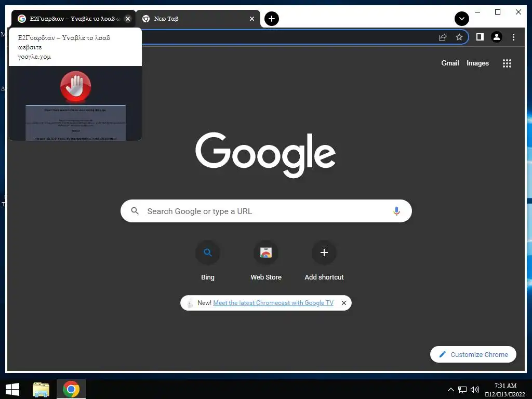This screenshot has height=399, width=532.
Task: Open the volume tray icon
Action: pos(475,390)
